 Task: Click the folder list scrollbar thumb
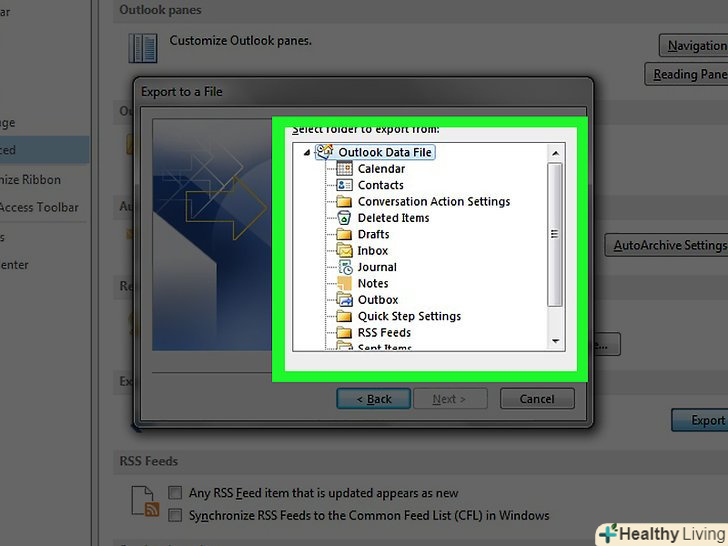(x=555, y=234)
